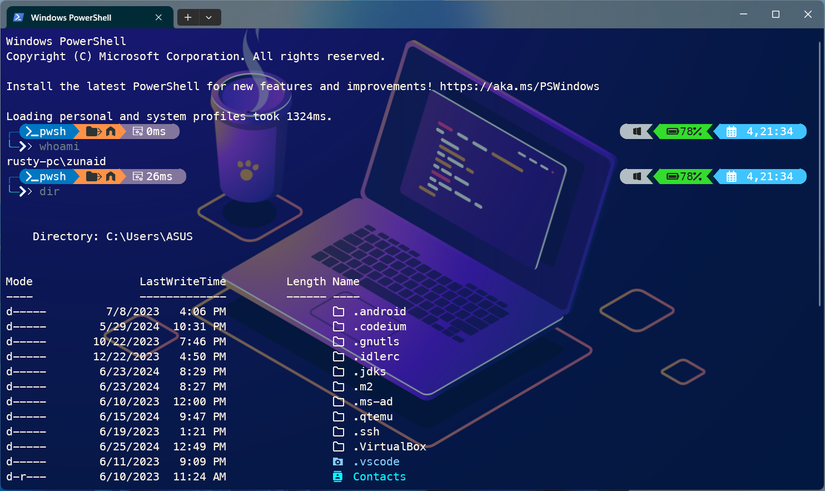
Task: Click the Windows logo segment on the 0ms prompt line
Action: pyautogui.click(x=637, y=131)
